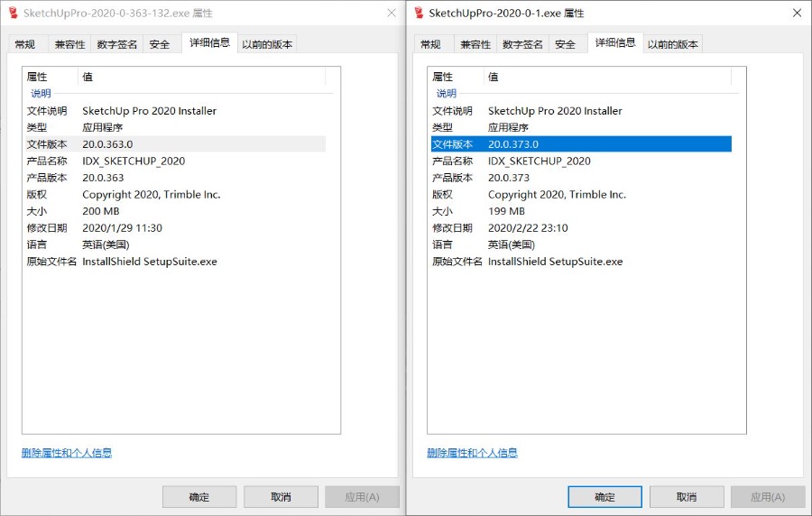This screenshot has height=516, width=812.
Task: Click 值 column header in left window
Action: coord(202,77)
